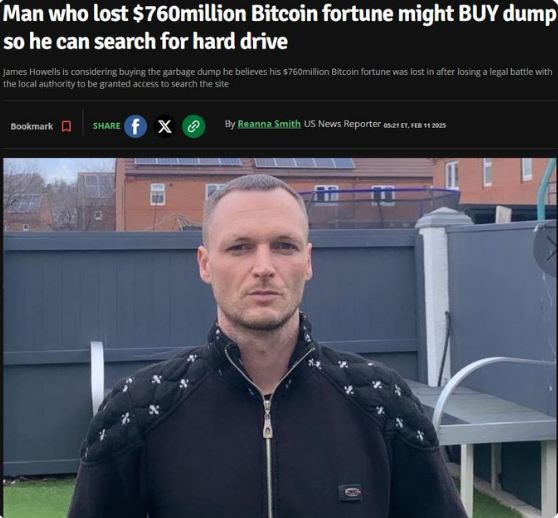Click the SHARE label
558x518 pixels.
[106, 126]
